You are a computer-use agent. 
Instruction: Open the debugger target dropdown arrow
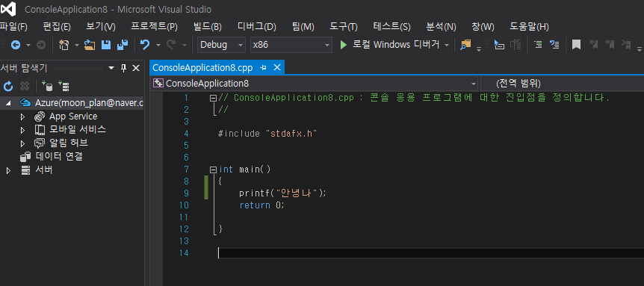(x=447, y=45)
